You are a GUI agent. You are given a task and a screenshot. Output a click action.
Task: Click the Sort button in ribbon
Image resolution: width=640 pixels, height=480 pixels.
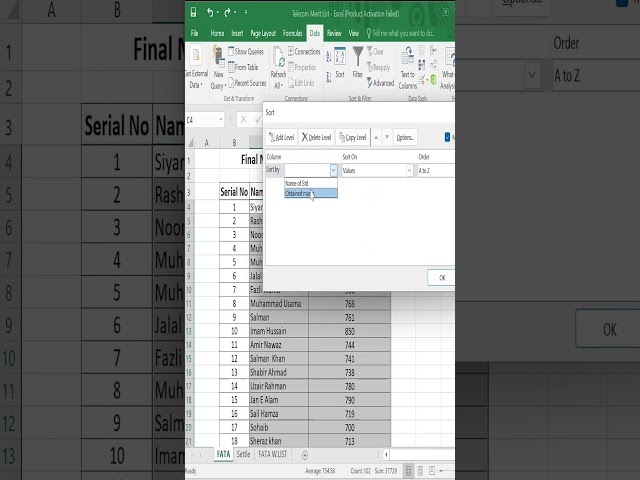[340, 62]
